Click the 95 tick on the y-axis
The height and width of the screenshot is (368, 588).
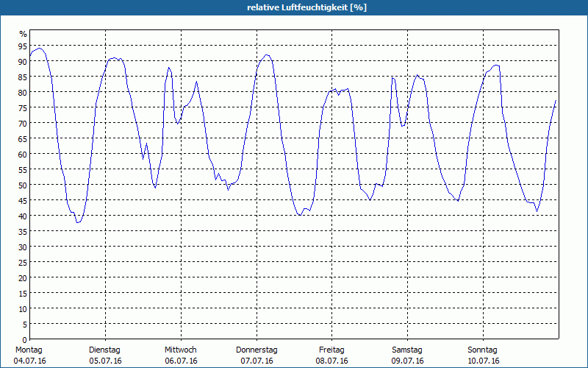coord(22,46)
